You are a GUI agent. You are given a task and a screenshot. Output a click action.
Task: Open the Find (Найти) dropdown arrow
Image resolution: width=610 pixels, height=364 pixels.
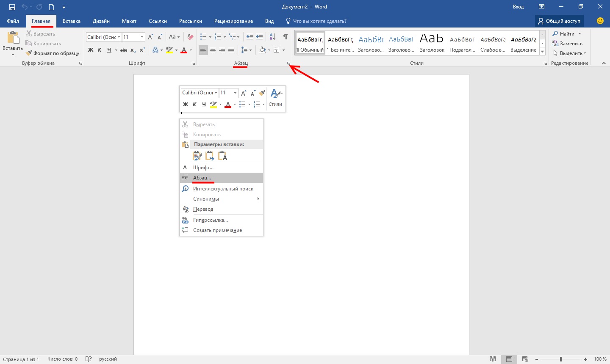[580, 34]
